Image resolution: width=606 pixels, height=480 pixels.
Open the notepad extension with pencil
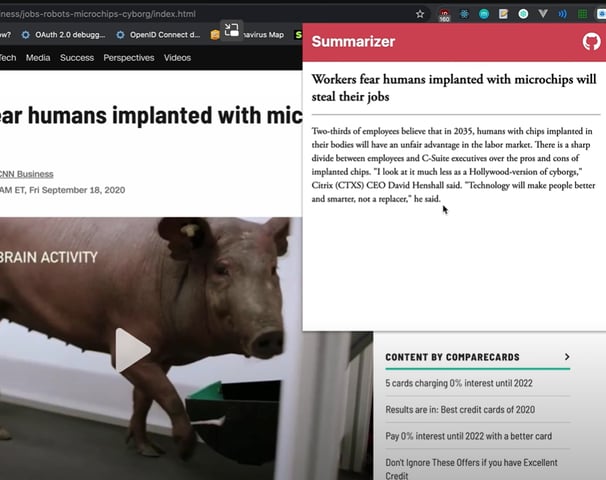(503, 14)
